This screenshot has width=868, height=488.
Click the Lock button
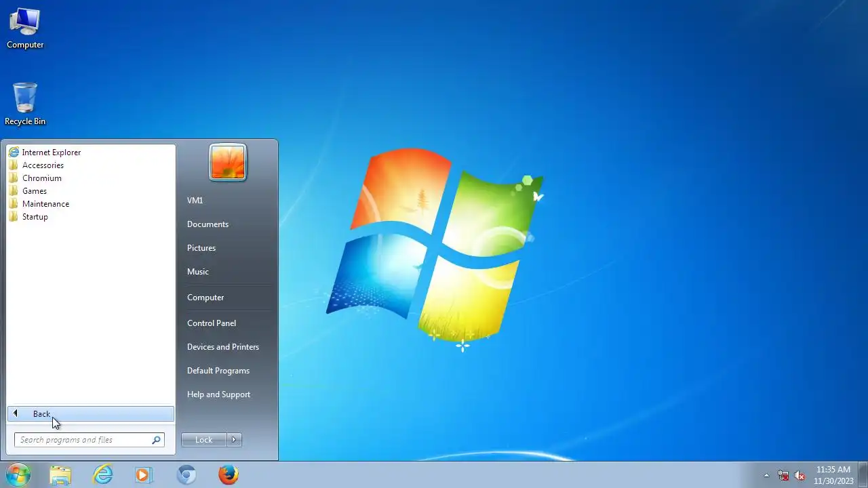[x=204, y=440]
